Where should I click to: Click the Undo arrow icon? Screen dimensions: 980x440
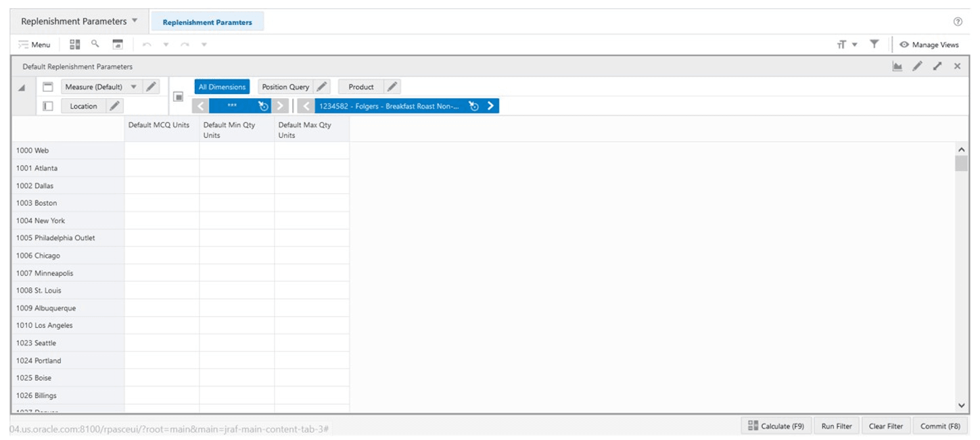(x=146, y=45)
